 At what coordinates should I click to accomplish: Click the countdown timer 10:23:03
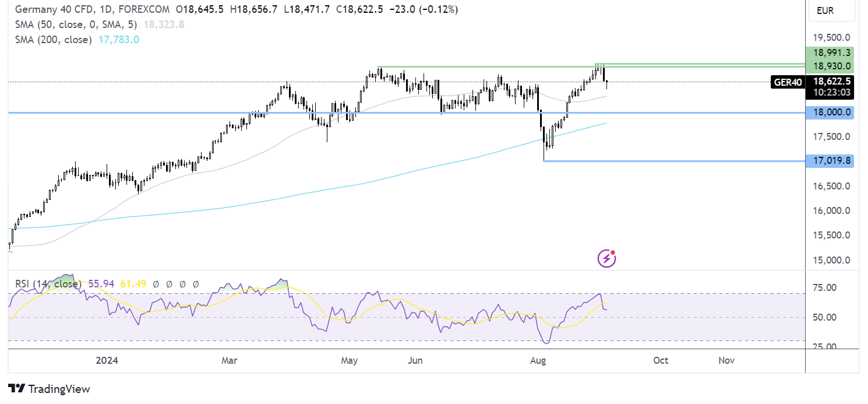point(833,92)
